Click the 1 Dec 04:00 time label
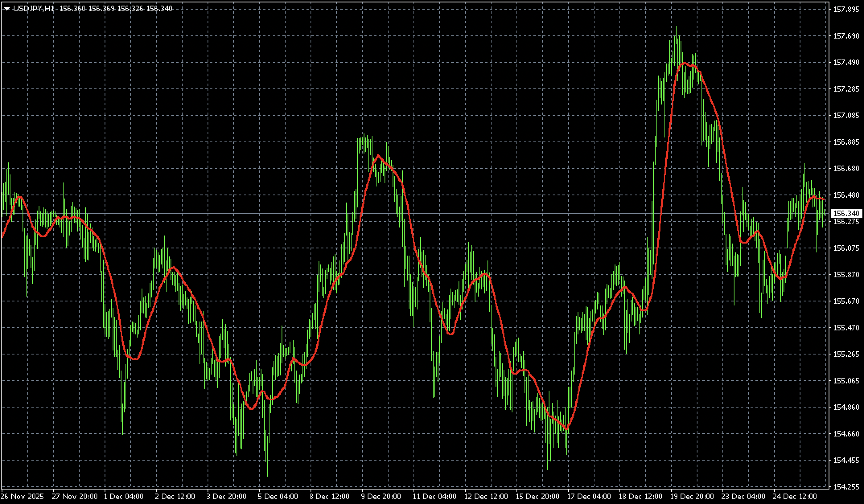The width and height of the screenshot is (864, 504). point(123,496)
